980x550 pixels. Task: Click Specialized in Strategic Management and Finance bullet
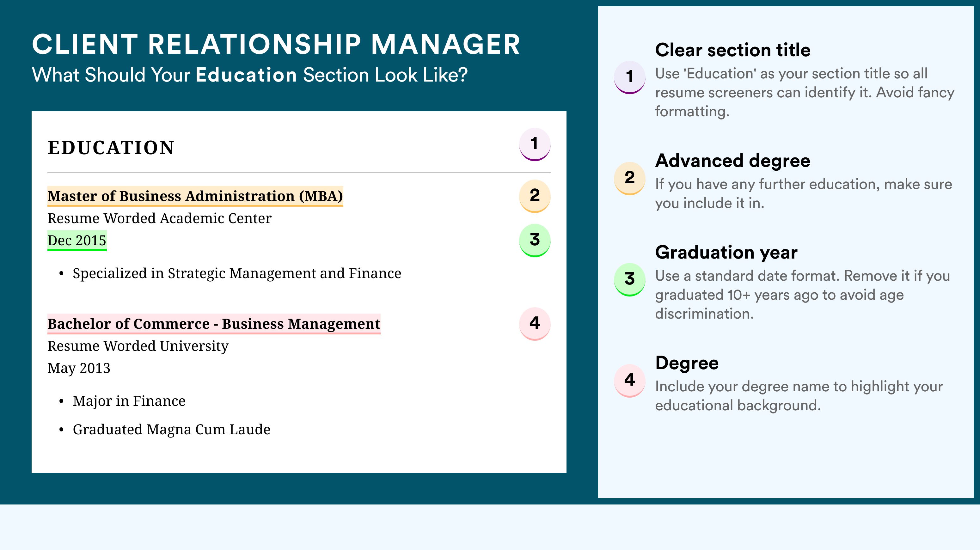pyautogui.click(x=237, y=273)
